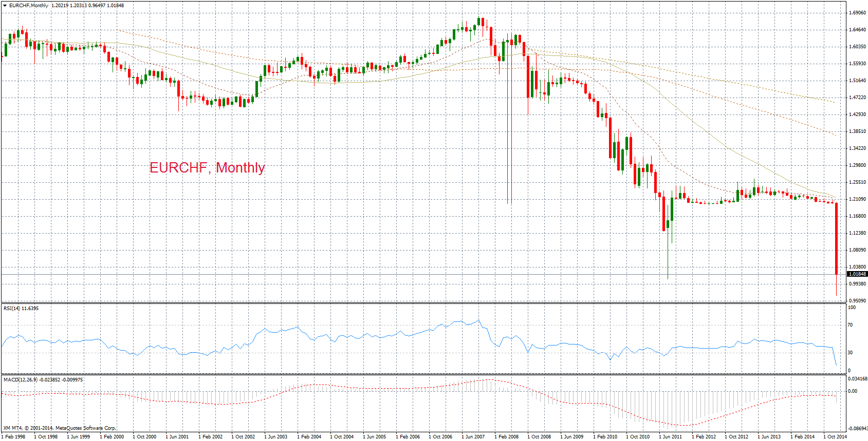Click the MetaQuotes Software Corp. copyright text
This screenshot has width=868, height=441.
[60, 428]
